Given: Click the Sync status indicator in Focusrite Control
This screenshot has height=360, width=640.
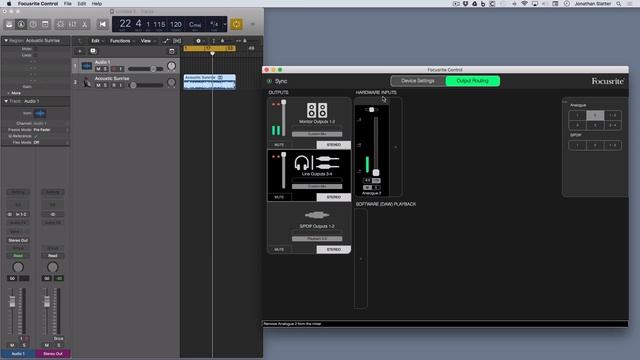Looking at the screenshot, I should [269, 81].
